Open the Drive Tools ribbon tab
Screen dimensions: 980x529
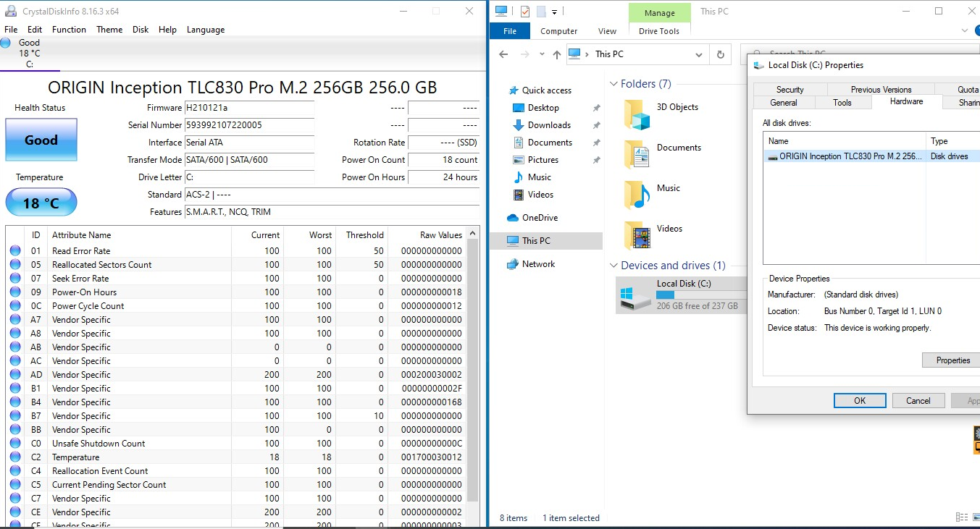coord(659,31)
